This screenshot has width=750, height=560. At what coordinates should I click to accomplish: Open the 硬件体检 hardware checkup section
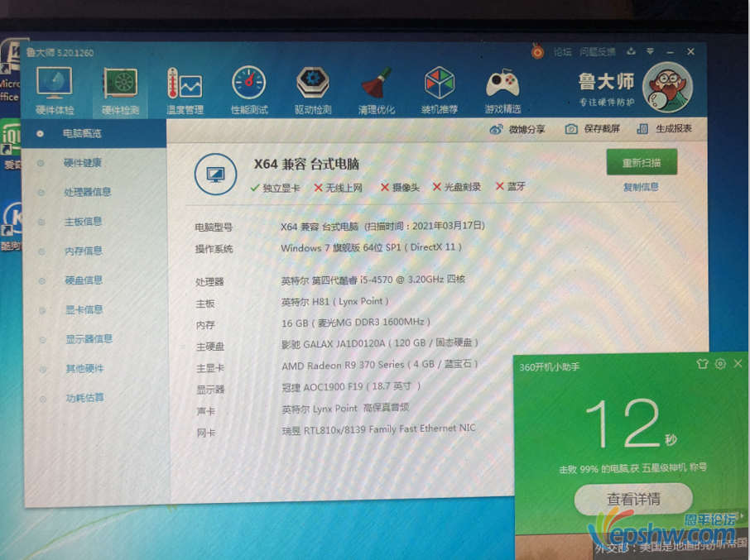pos(55,91)
